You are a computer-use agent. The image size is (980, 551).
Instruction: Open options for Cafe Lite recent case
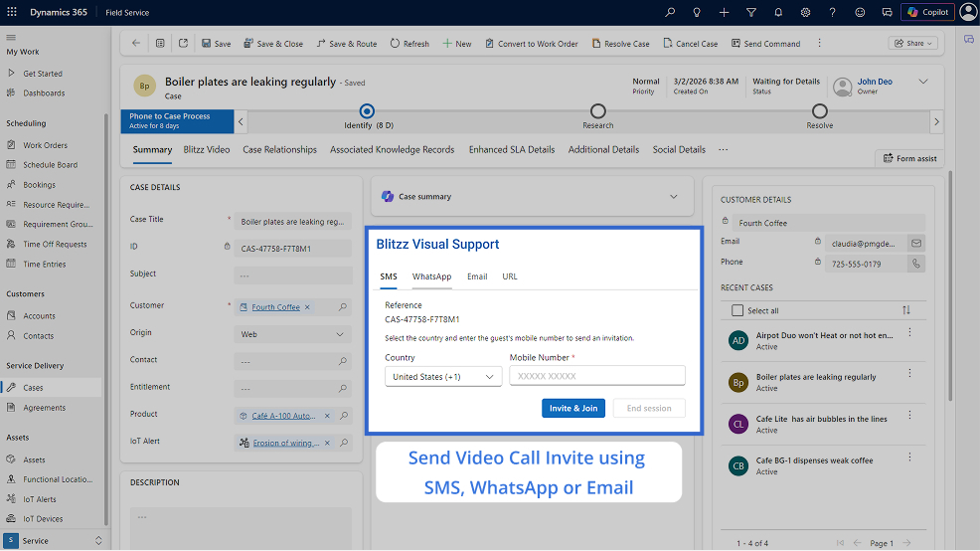pyautogui.click(x=910, y=416)
